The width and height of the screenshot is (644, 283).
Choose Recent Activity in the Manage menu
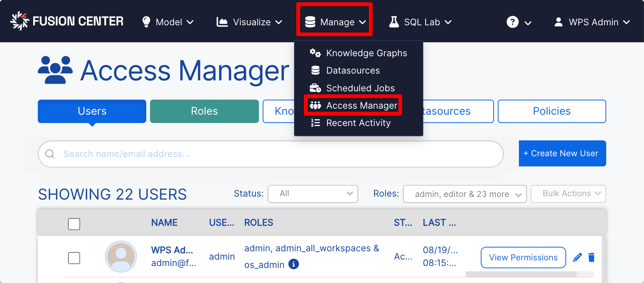pyautogui.click(x=358, y=123)
